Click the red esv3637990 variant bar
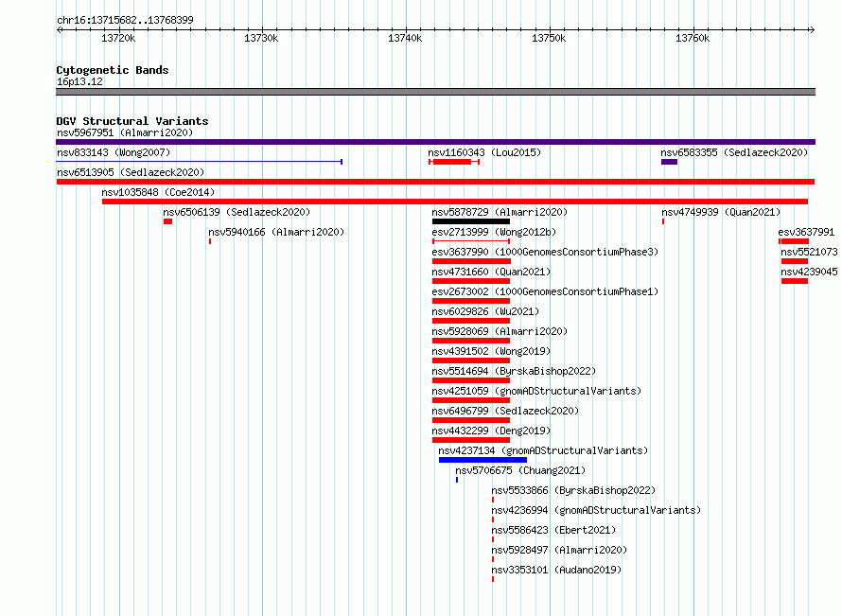This screenshot has height=616, width=842. 471,261
